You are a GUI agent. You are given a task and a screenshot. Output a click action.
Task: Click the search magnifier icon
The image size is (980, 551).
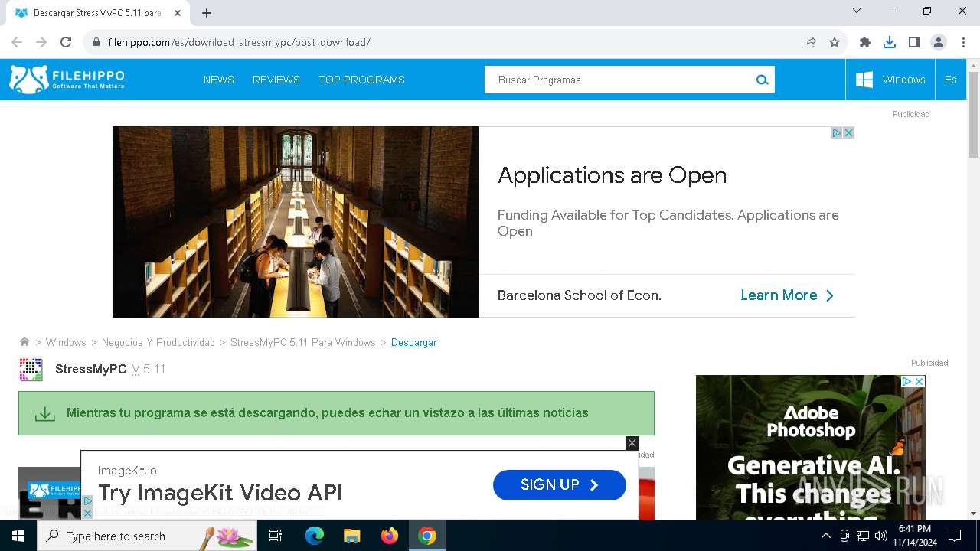coord(762,80)
